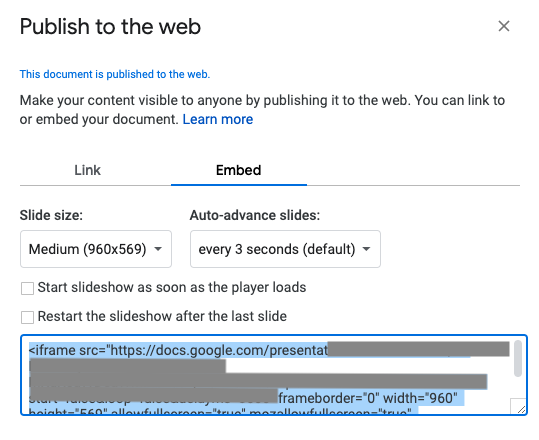Click the arrow icon in Slide size dropdown
The image size is (539, 440).
[158, 249]
